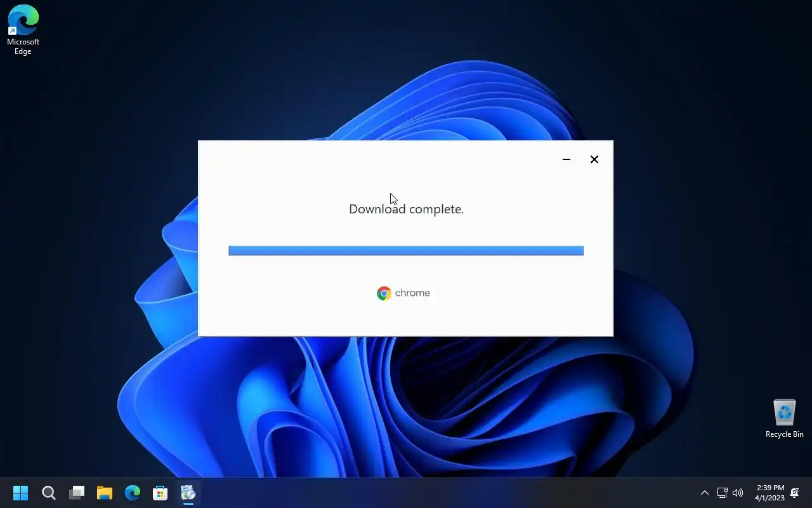Open Task View on the taskbar

point(77,493)
